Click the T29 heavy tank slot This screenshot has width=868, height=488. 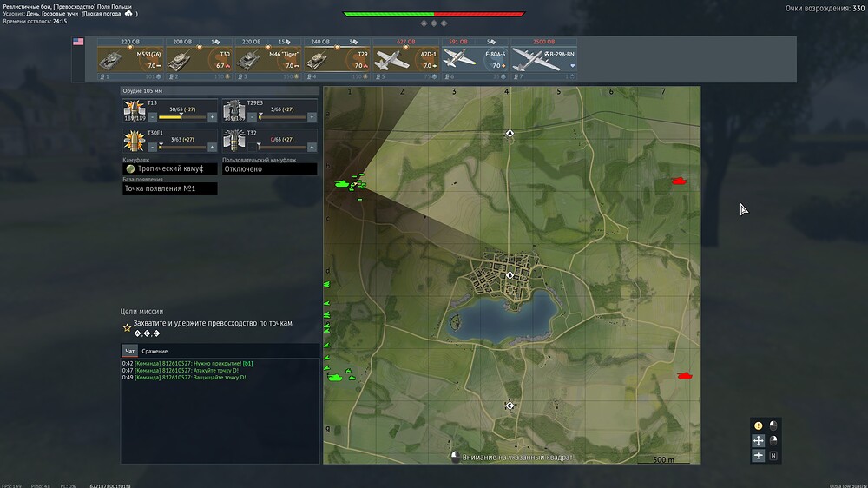point(337,59)
